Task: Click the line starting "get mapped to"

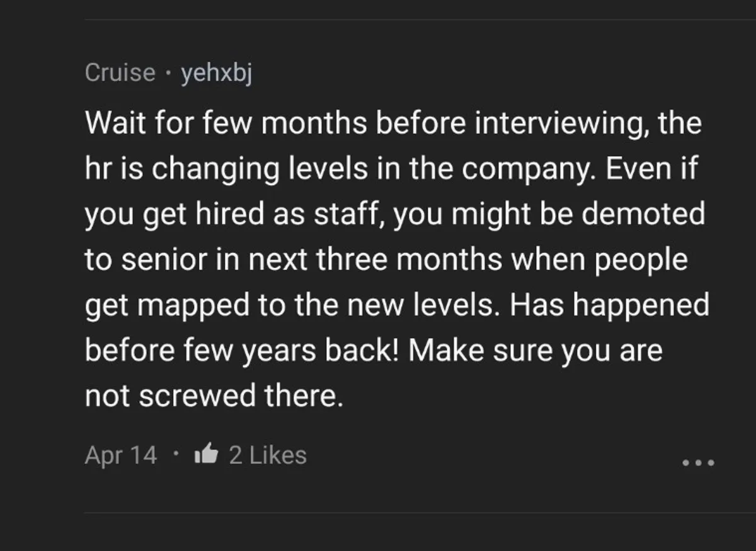Action: click(x=397, y=305)
